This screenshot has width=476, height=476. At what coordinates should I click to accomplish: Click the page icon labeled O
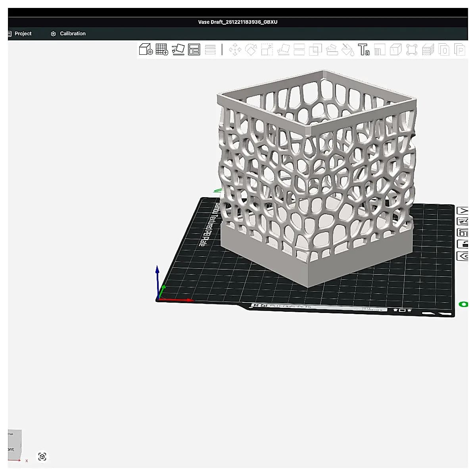point(444,50)
